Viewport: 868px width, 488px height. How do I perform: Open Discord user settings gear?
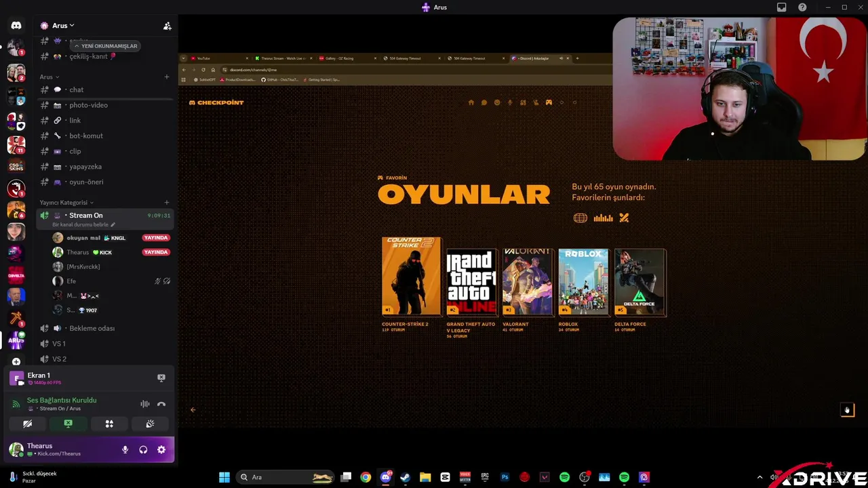[x=161, y=449]
